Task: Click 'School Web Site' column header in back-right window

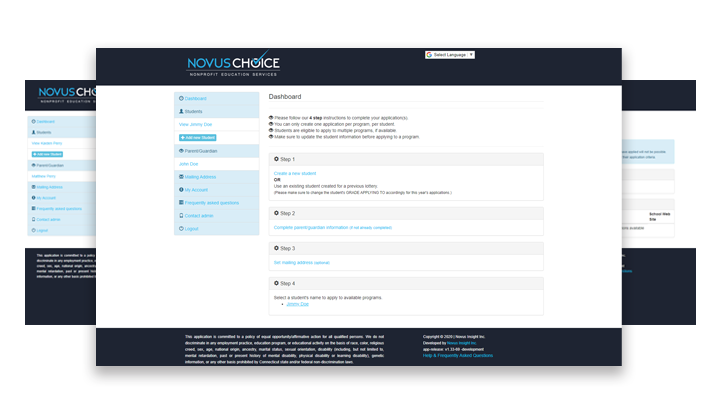Action: coord(659,217)
